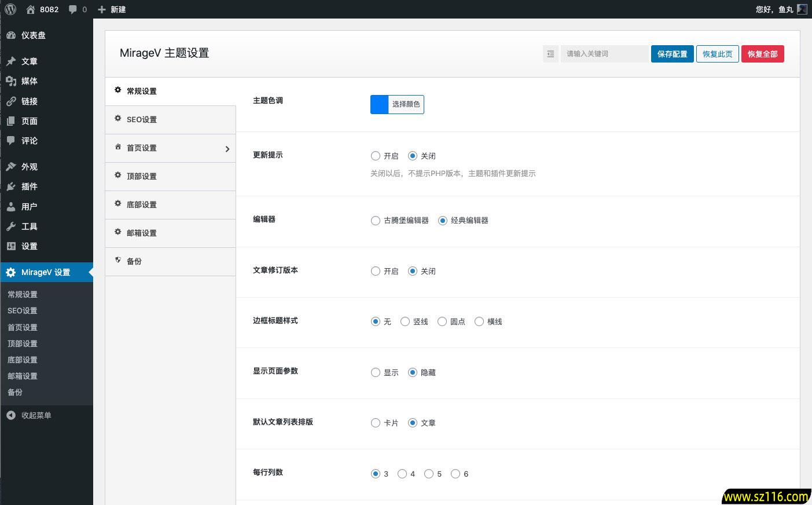Select 经典编辑器 radio option
Screen dimensions: 812x505
pyautogui.click(x=443, y=221)
